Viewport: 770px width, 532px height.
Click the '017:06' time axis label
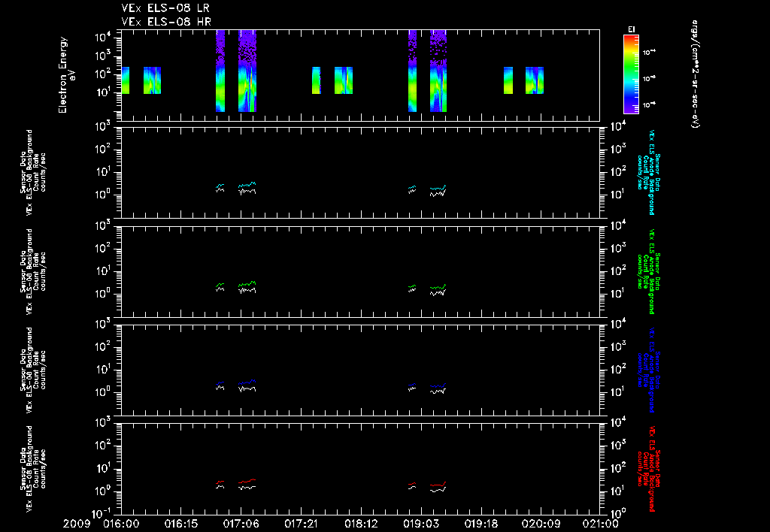(x=241, y=524)
